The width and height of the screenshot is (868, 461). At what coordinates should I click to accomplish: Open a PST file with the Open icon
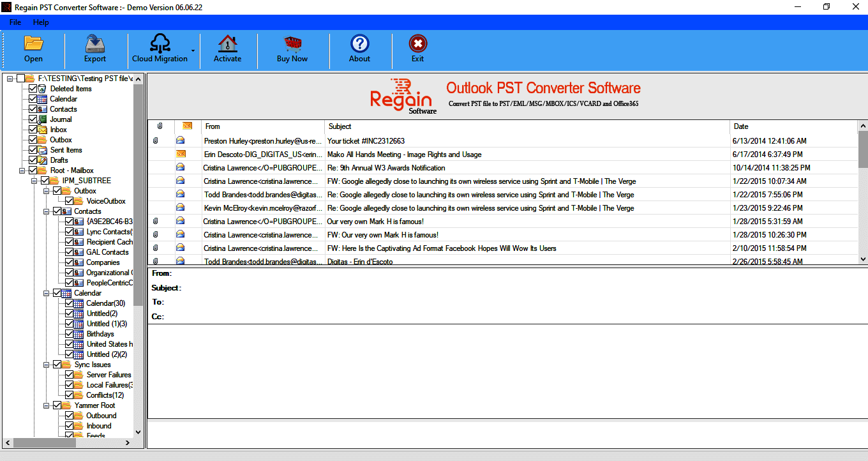pyautogui.click(x=33, y=43)
